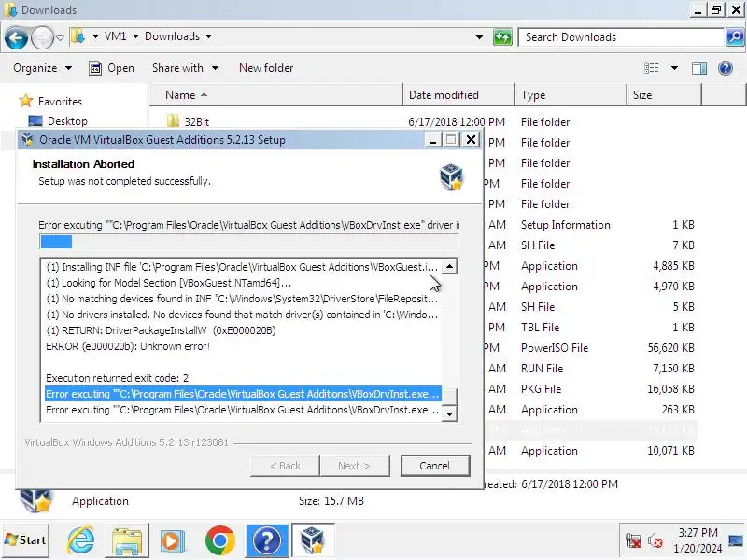Launch Internet Explorer from taskbar
Viewport: 747px width, 560px height.
coord(81,540)
